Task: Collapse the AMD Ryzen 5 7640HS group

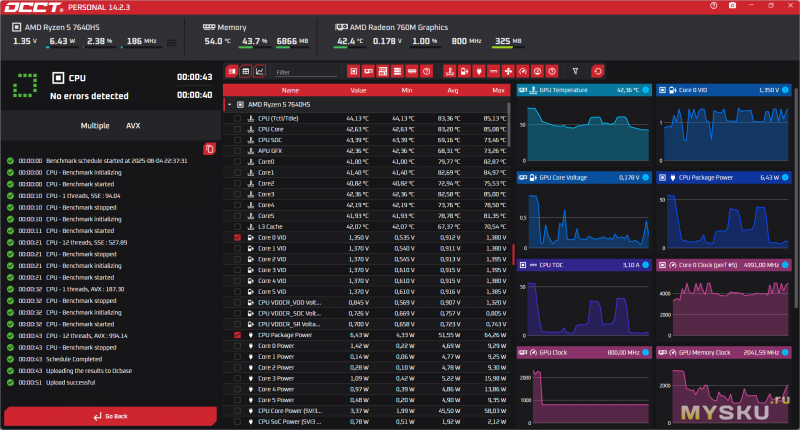Action: pyautogui.click(x=230, y=105)
